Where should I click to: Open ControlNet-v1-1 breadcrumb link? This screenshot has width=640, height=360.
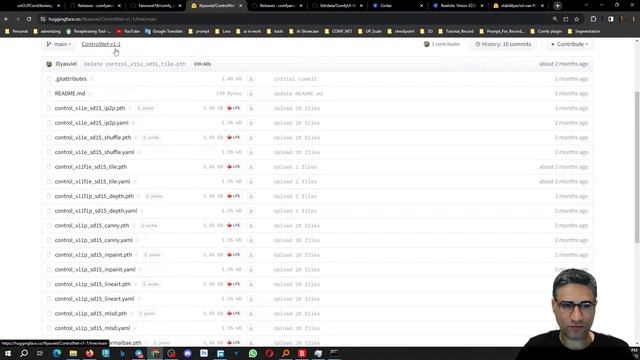[101, 44]
